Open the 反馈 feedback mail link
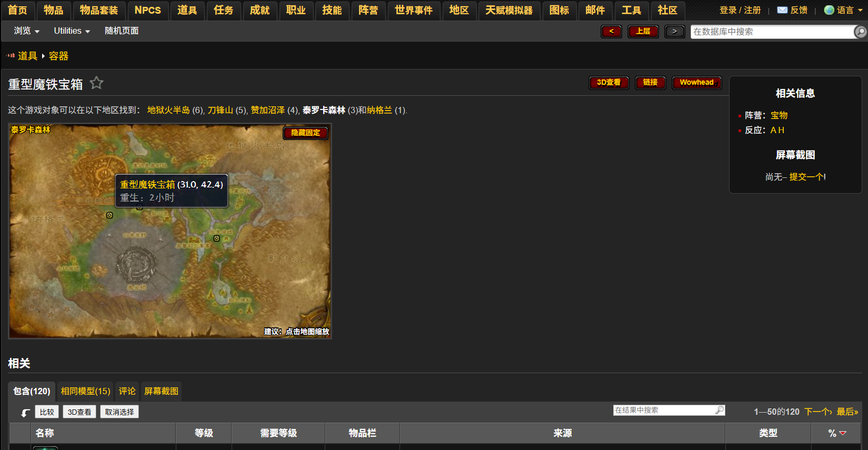The width and height of the screenshot is (868, 450). tap(792, 10)
